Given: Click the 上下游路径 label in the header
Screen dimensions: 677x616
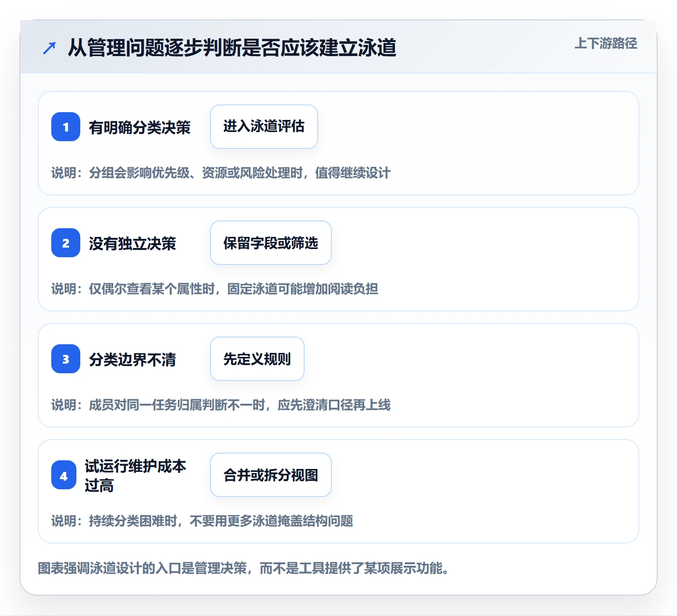Looking at the screenshot, I should click(x=606, y=44).
